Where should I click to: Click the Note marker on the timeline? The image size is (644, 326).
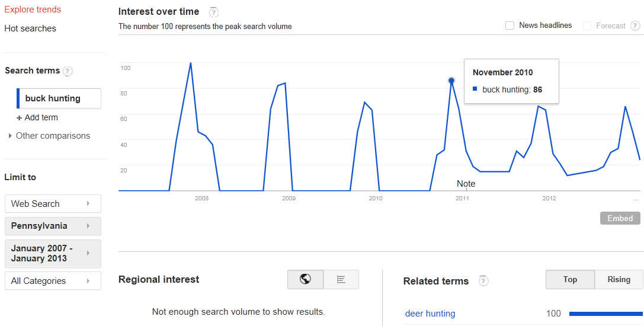(x=466, y=184)
